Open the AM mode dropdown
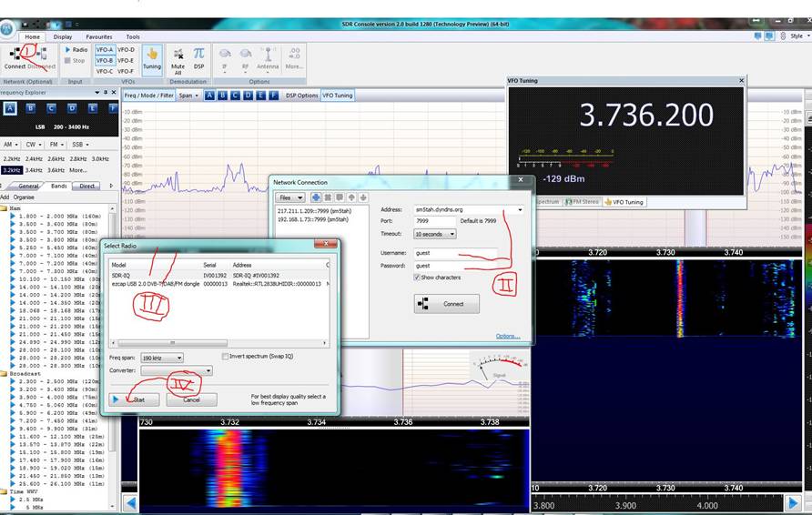The height and width of the screenshot is (515, 812). [10, 145]
